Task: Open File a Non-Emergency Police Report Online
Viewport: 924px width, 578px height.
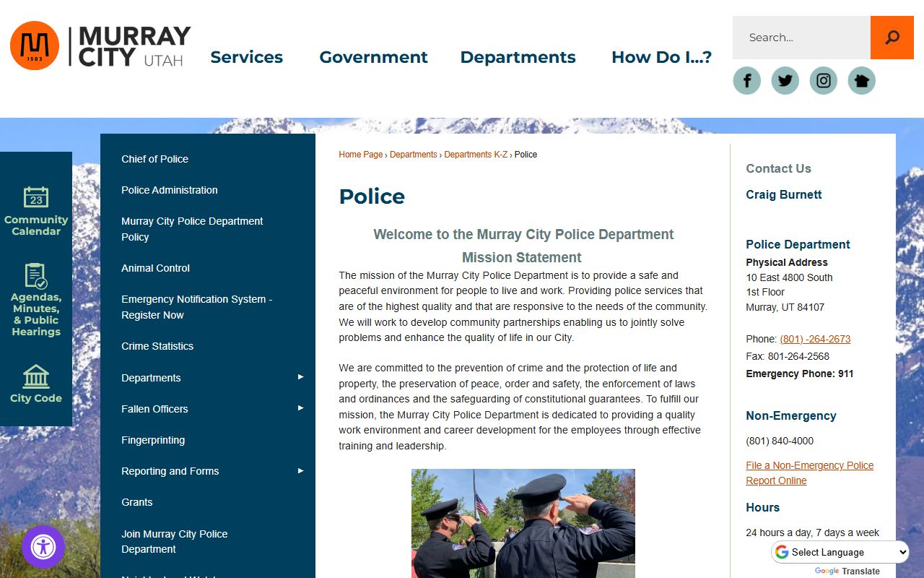Action: (810, 473)
